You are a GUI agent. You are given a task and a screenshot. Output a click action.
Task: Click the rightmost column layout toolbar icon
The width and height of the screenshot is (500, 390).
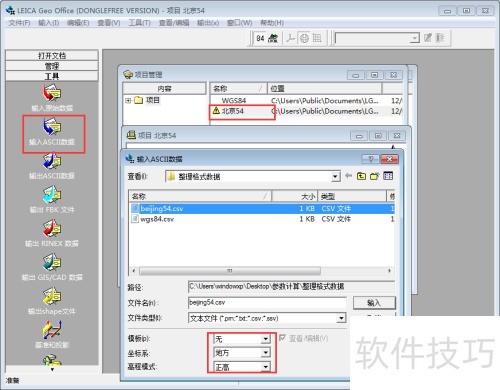440,38
